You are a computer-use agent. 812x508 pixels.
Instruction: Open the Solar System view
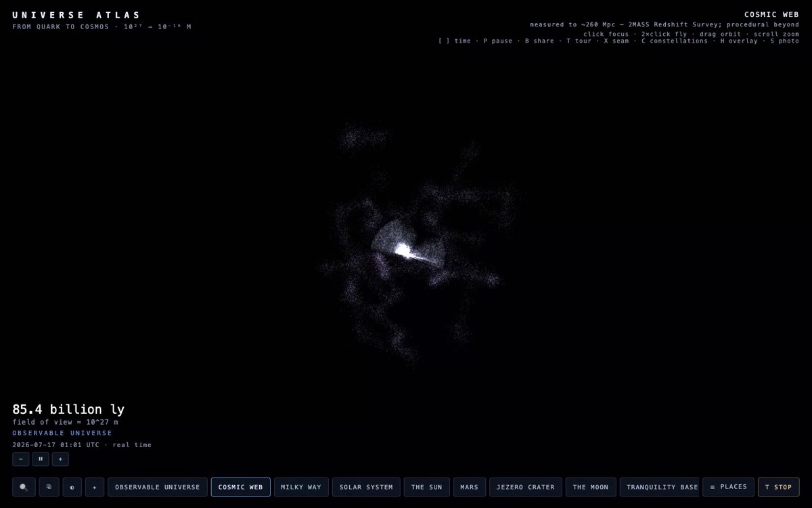pos(366,487)
